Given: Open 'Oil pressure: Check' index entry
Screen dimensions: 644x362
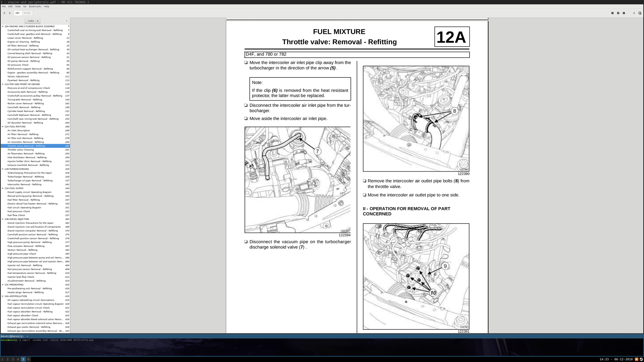Looking at the screenshot, I should pos(35,65).
